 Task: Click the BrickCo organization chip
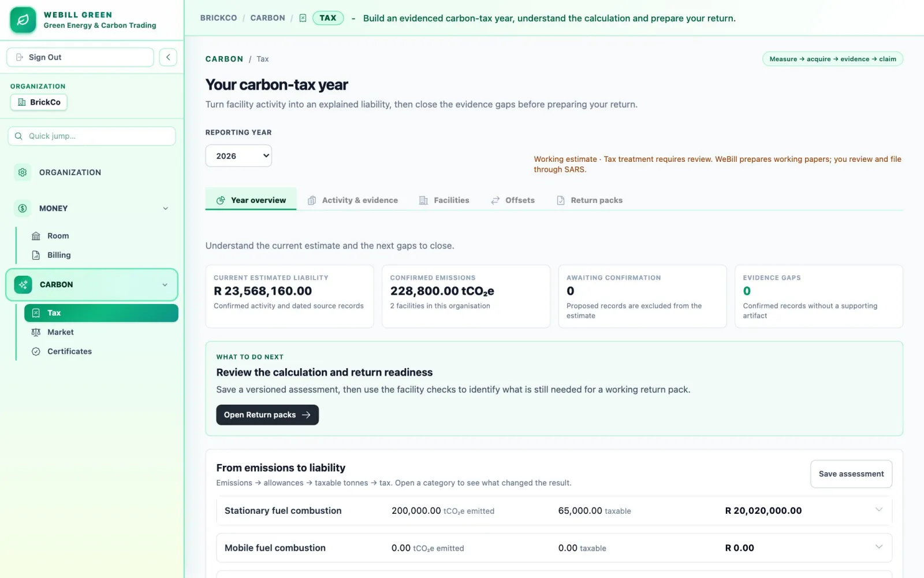coord(39,102)
